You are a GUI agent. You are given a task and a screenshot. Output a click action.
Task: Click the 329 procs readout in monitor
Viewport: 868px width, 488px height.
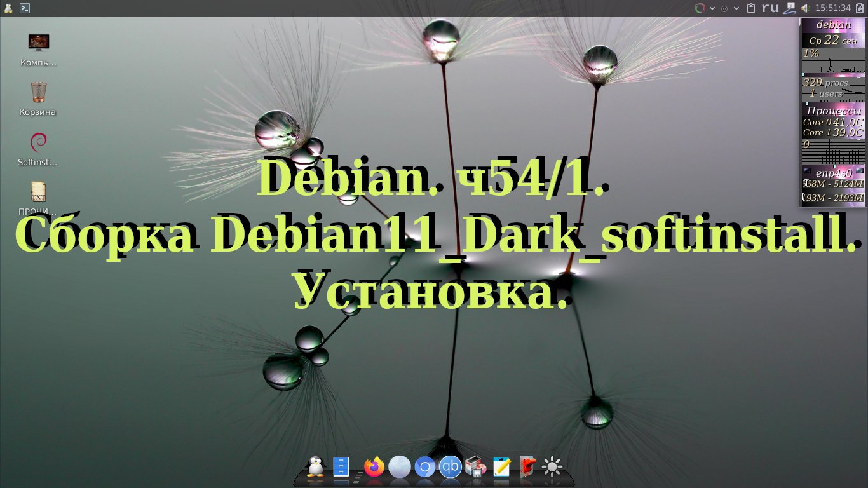pos(825,83)
